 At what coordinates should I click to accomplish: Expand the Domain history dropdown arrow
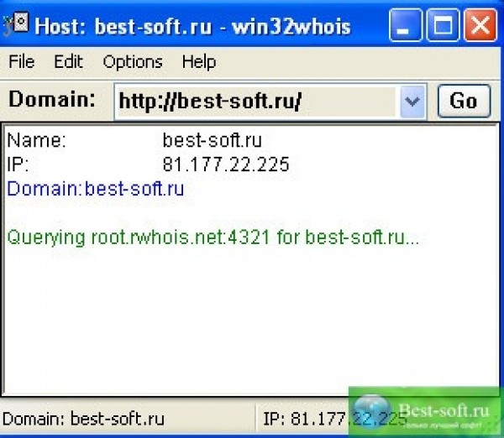(x=412, y=102)
